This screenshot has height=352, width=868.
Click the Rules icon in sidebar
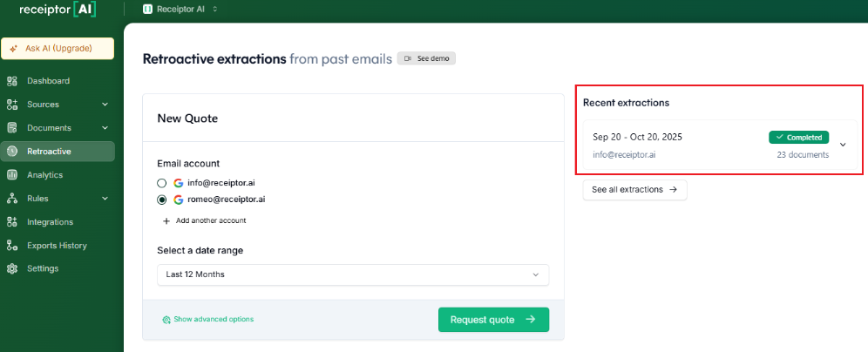[12, 199]
